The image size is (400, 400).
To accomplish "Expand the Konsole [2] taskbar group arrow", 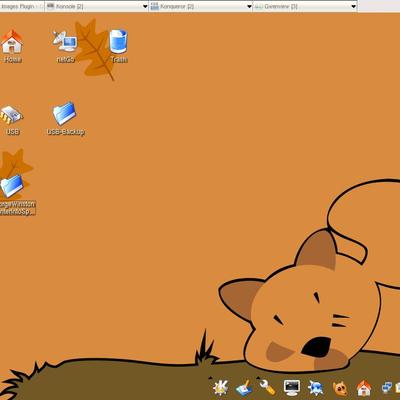I will pos(145,6).
